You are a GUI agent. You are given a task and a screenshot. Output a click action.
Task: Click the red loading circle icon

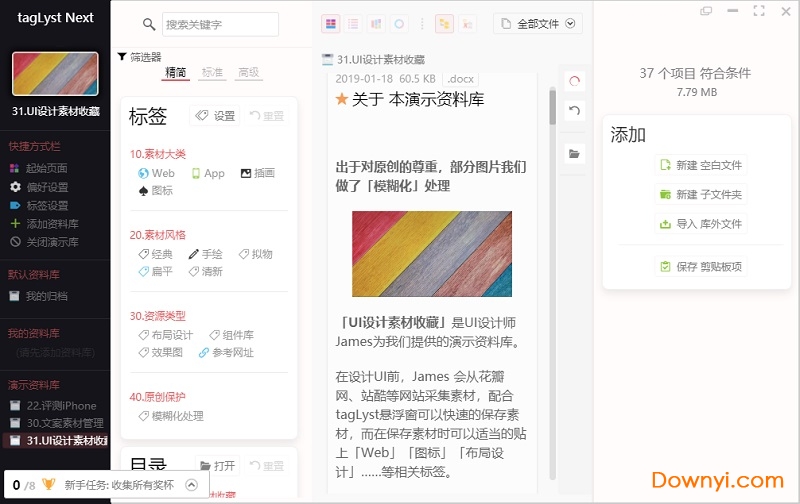[x=574, y=81]
